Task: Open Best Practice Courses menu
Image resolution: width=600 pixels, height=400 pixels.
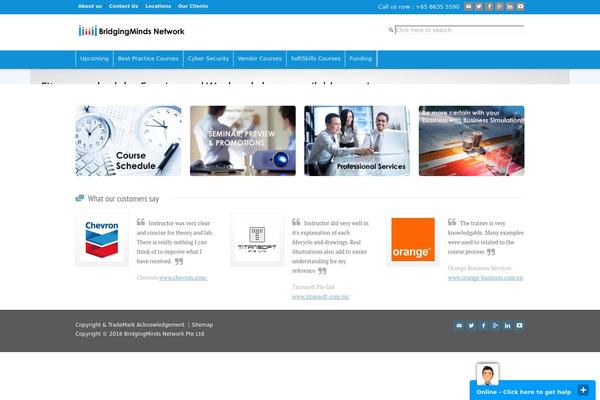Action: click(x=148, y=59)
